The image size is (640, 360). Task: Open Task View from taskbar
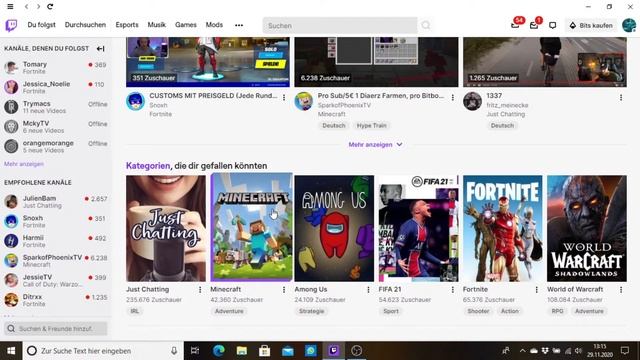pos(195,351)
